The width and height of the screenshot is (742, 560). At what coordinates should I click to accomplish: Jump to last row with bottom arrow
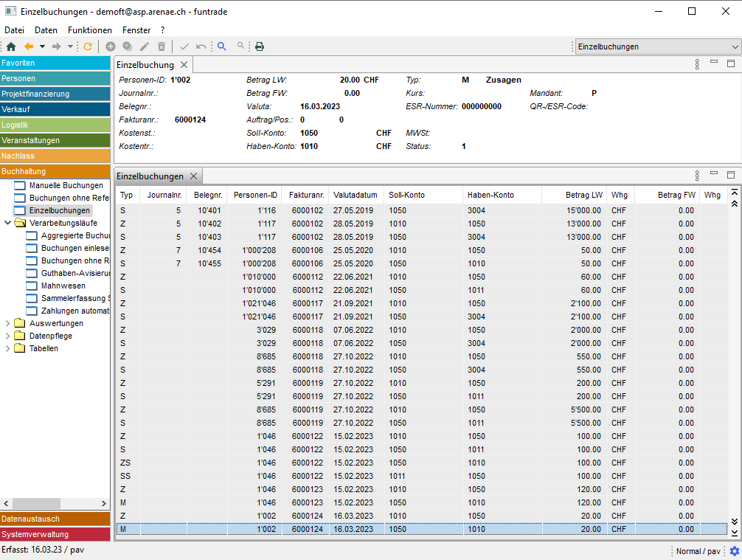click(734, 533)
